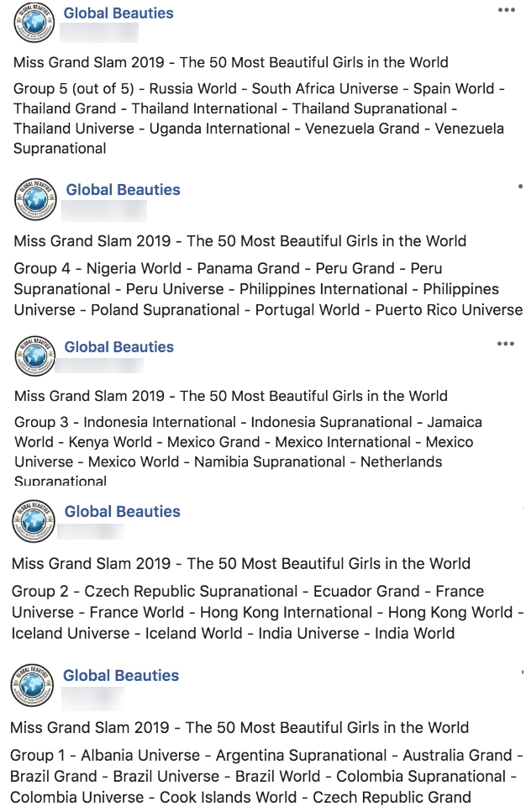Click the blurred timestamp under the Group 4 post's author name

(104, 211)
